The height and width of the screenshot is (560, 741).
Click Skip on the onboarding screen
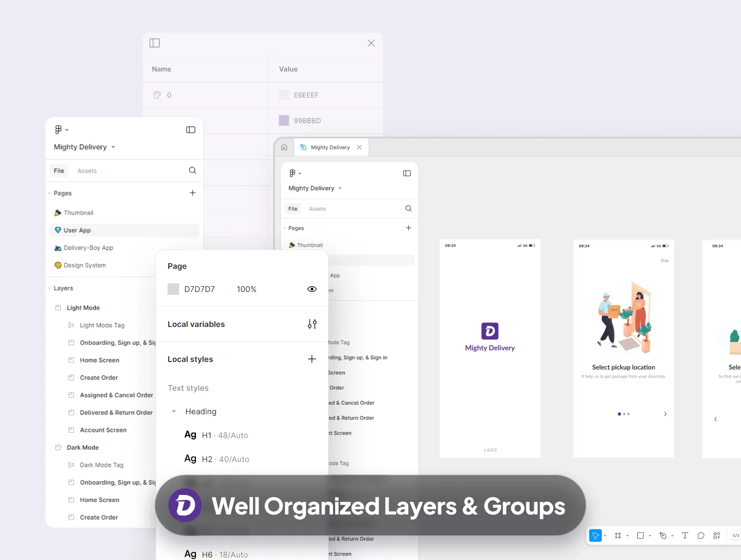pos(664,260)
